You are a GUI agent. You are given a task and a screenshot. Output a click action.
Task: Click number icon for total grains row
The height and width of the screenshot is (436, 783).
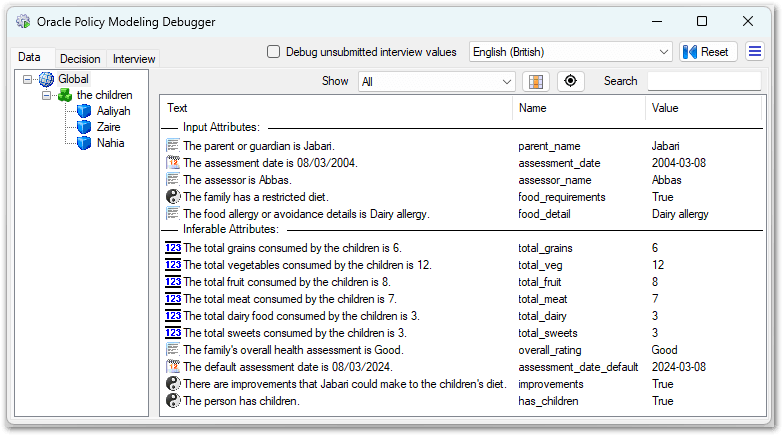173,248
